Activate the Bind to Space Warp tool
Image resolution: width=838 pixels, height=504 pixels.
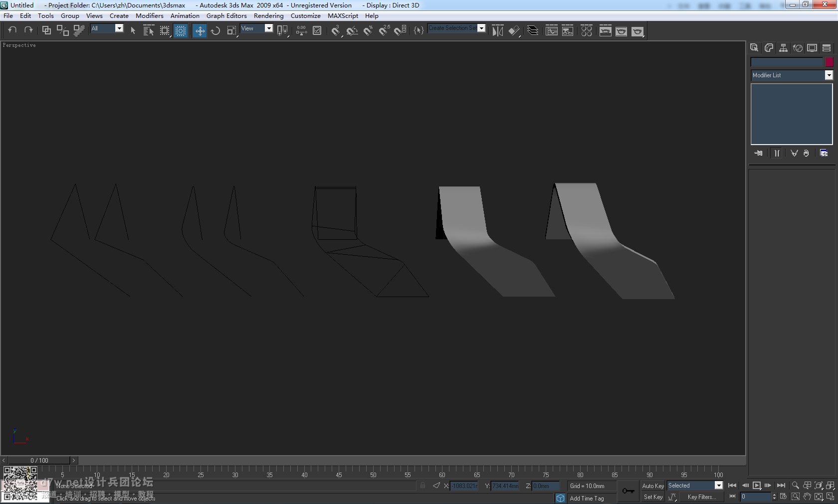pos(78,30)
